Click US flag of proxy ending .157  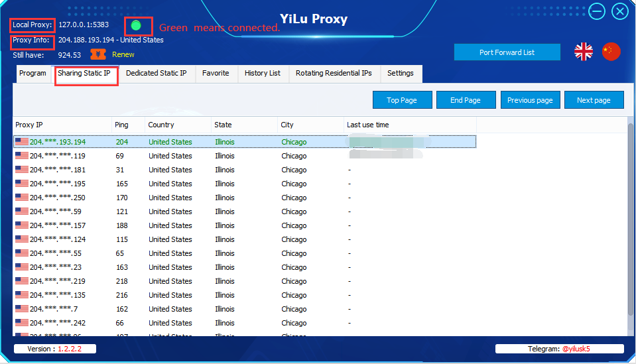pyautogui.click(x=21, y=225)
